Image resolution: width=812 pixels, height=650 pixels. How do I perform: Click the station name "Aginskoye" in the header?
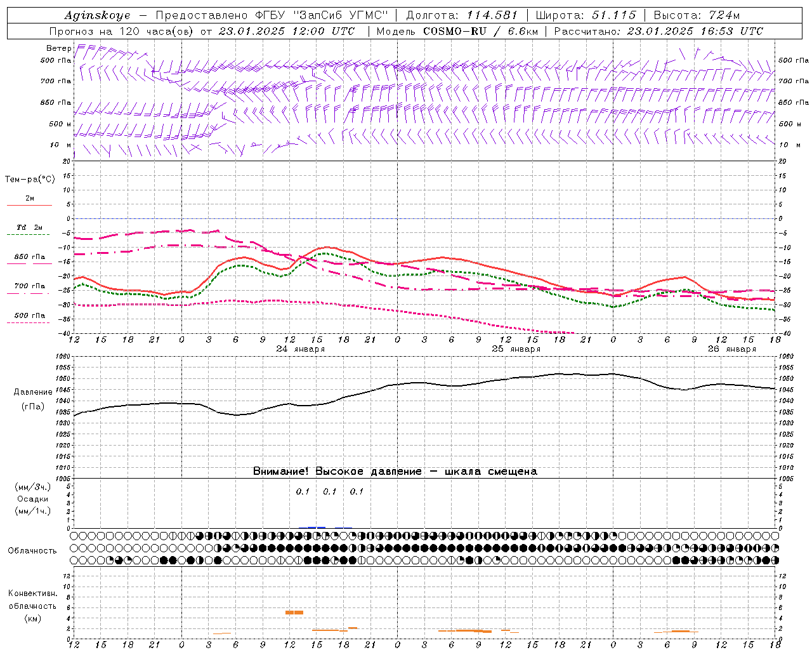tap(97, 15)
